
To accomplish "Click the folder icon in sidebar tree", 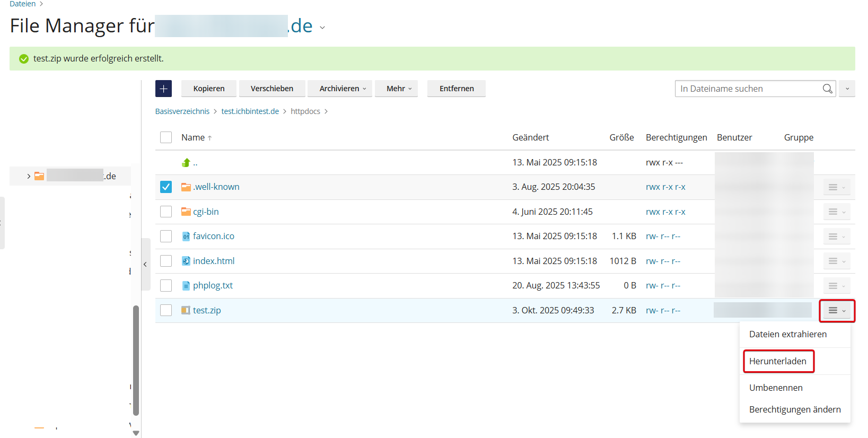I will point(39,176).
